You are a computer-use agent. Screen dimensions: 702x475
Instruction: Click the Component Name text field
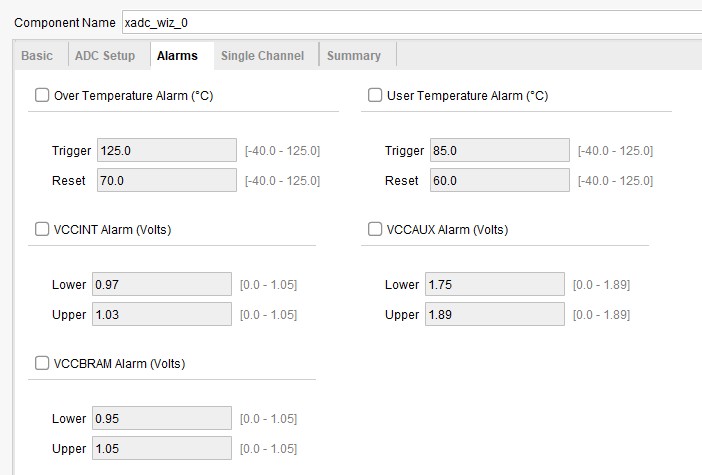(x=410, y=22)
